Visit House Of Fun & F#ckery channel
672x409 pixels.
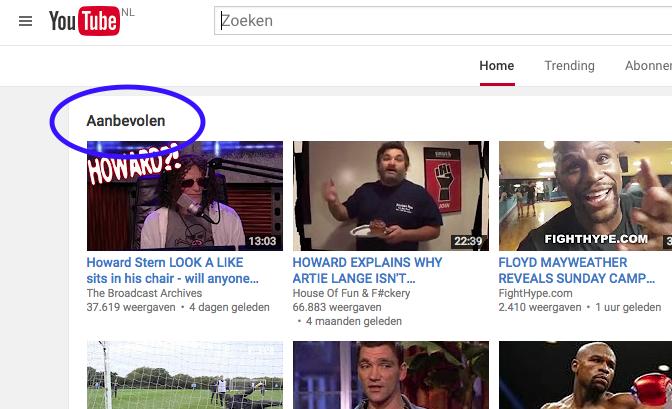tap(351, 293)
